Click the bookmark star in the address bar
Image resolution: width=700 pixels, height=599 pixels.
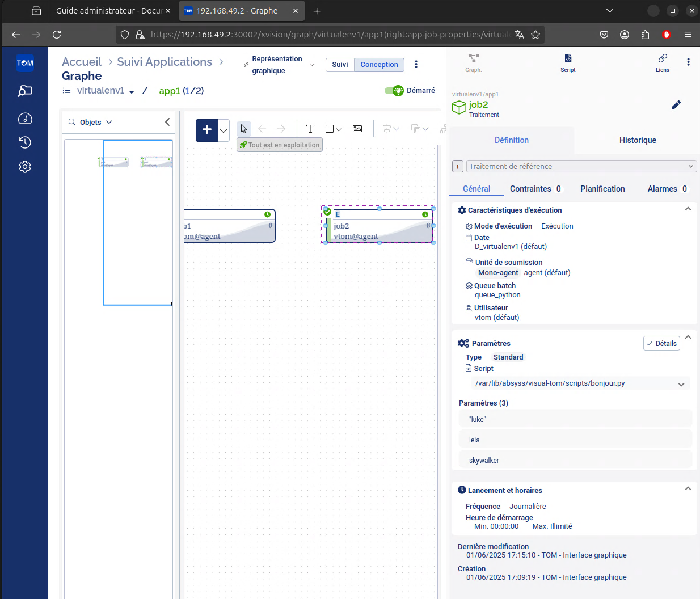[x=535, y=35]
